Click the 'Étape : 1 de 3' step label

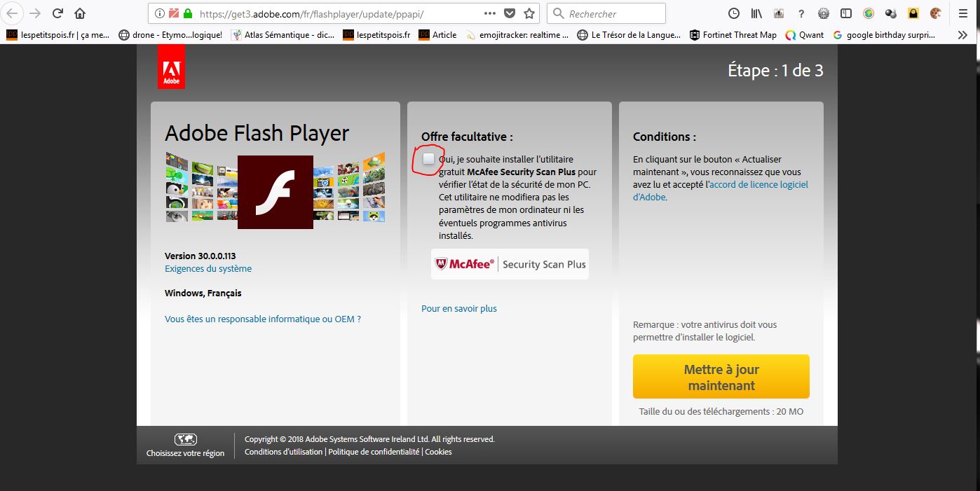tap(775, 71)
